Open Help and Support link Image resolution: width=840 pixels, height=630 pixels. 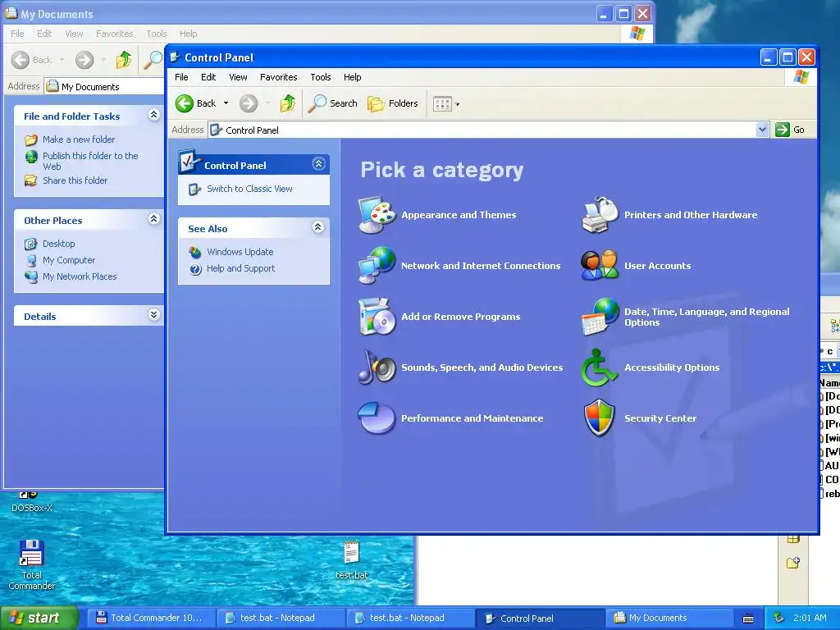pos(240,268)
